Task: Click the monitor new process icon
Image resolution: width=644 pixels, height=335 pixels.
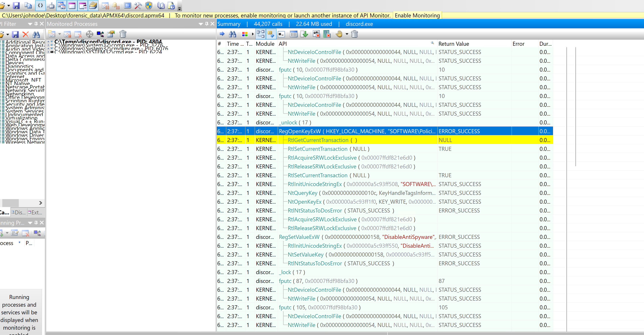Action: 52,34
